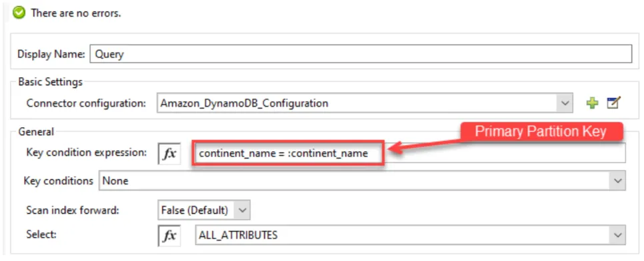Image resolution: width=644 pixels, height=261 pixels.
Task: Click the 'Key conditions' label
Action: click(58, 181)
